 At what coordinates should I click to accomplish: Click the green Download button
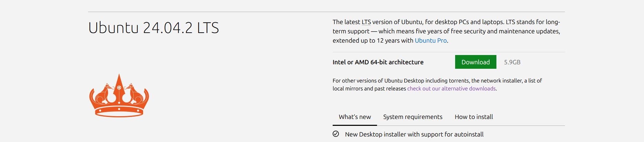475,62
